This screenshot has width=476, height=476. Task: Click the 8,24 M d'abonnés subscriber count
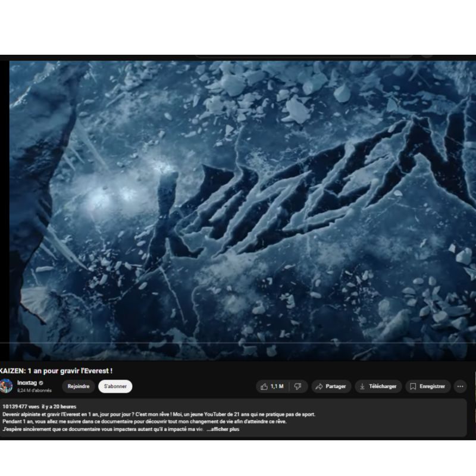(x=35, y=391)
